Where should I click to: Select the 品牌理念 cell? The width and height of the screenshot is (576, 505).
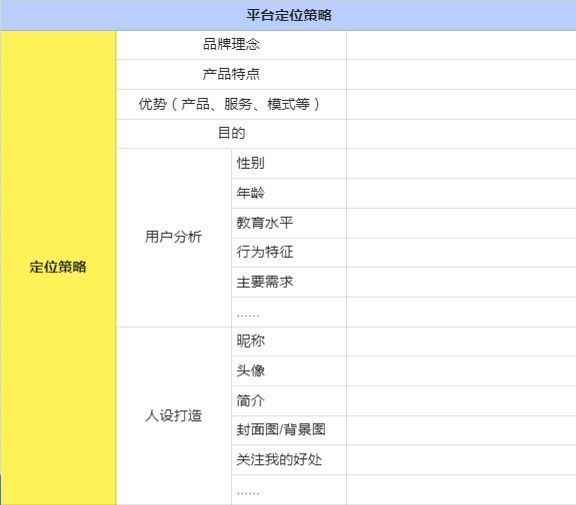[x=231, y=45]
